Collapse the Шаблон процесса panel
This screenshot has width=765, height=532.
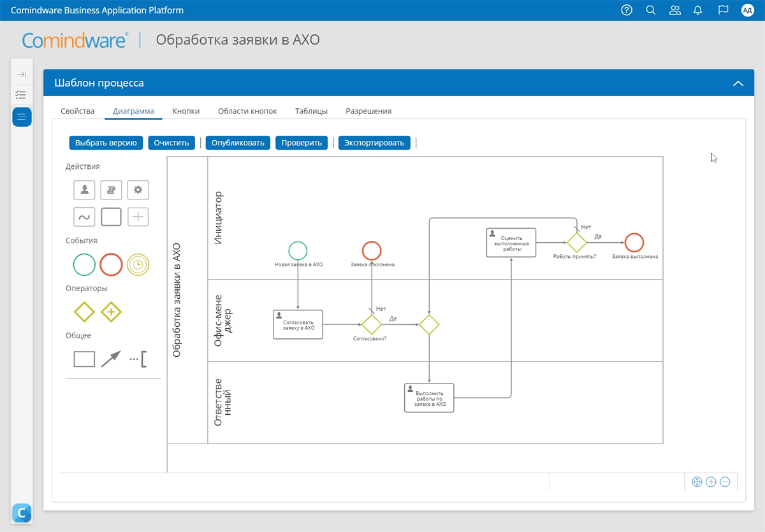738,83
